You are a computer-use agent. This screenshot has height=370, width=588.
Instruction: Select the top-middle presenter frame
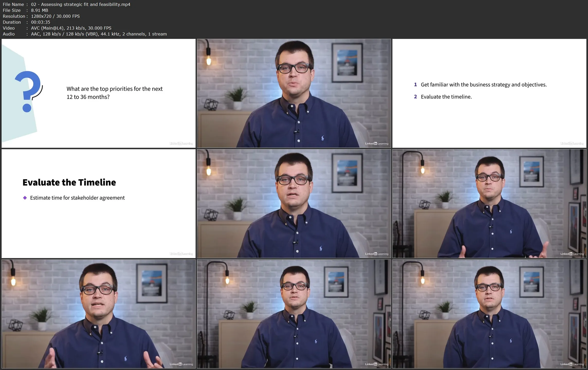point(294,93)
